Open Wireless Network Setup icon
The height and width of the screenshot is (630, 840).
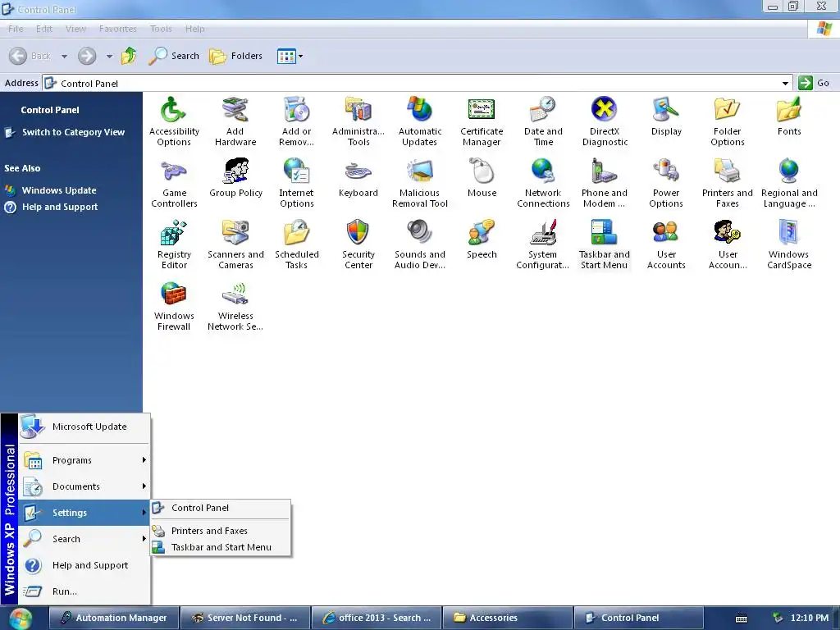click(x=235, y=306)
